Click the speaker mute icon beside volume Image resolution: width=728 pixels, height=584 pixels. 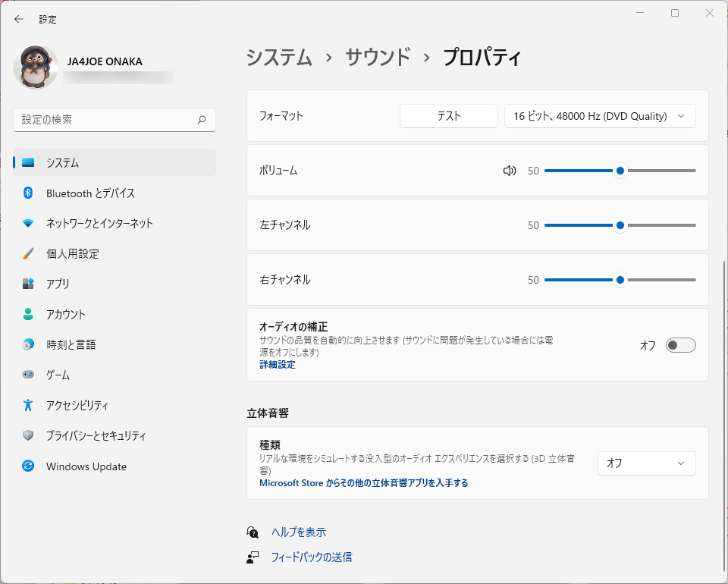click(x=510, y=171)
